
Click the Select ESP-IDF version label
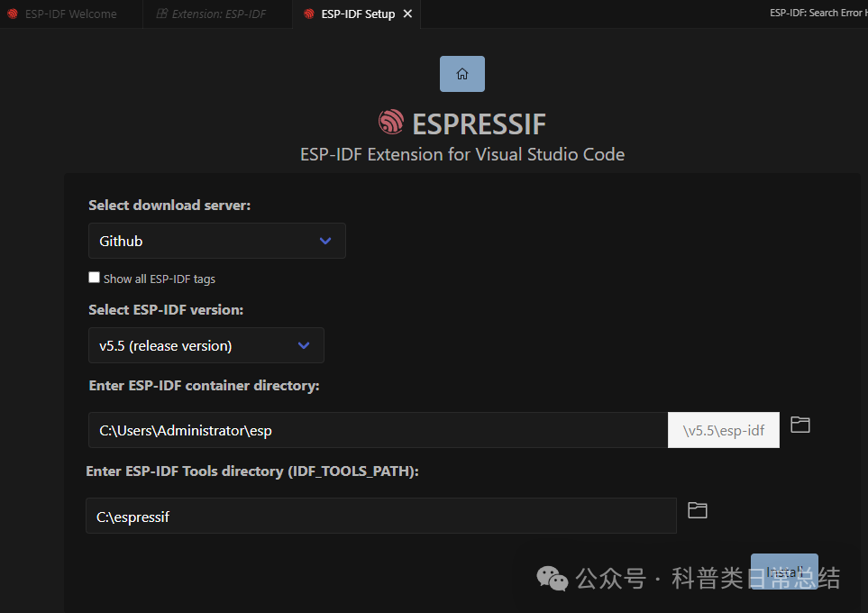[166, 310]
